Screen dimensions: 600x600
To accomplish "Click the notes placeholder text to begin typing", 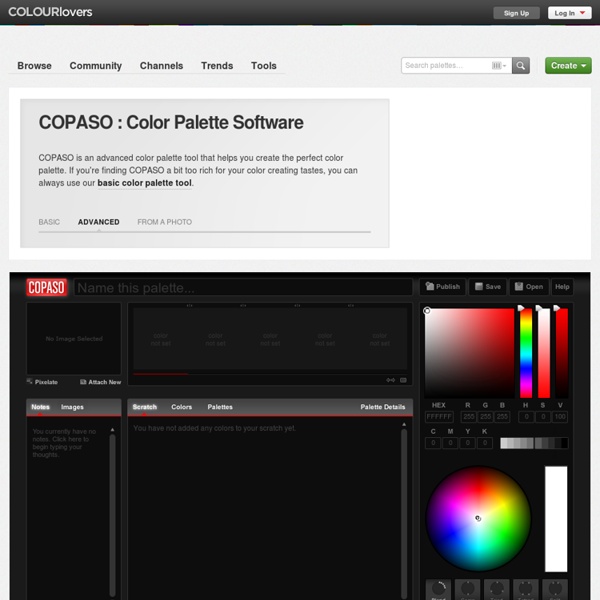I will pos(64,443).
